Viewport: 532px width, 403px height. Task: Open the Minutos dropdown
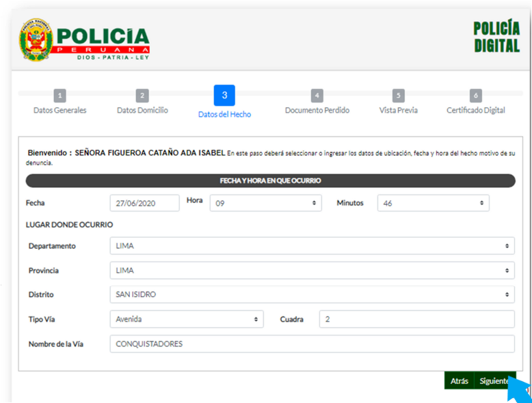tap(433, 203)
